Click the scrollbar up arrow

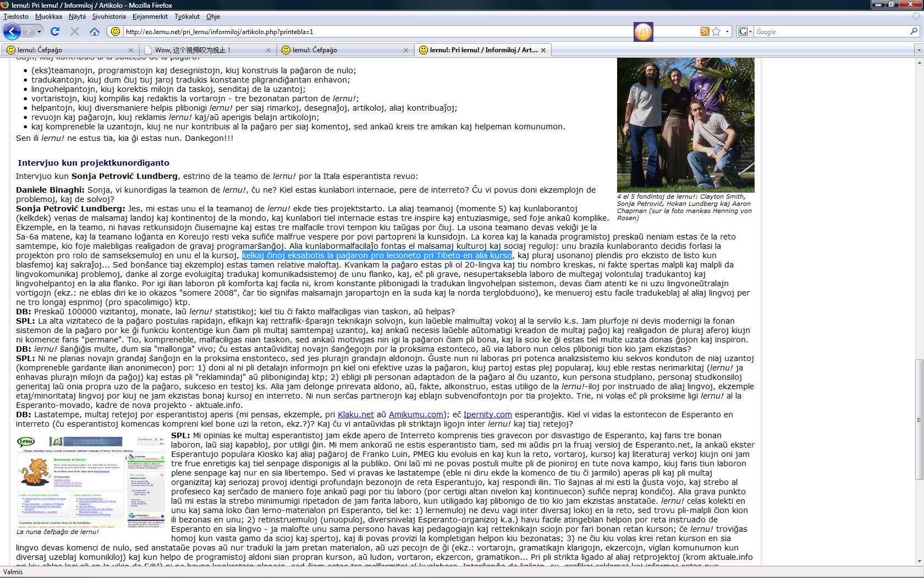[919, 62]
